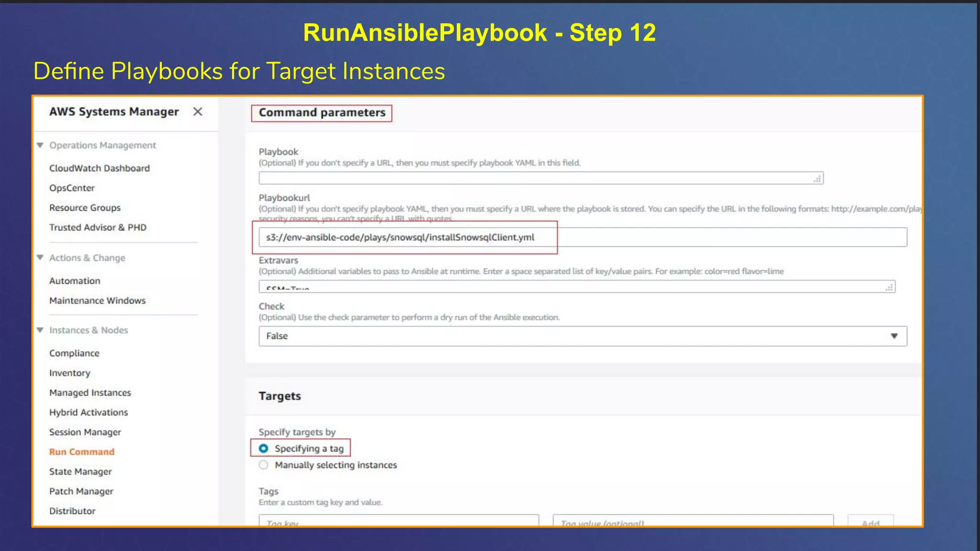Screen dimensions: 980x551
Task: Click the Actions & Change heading text
Action: coord(87,257)
